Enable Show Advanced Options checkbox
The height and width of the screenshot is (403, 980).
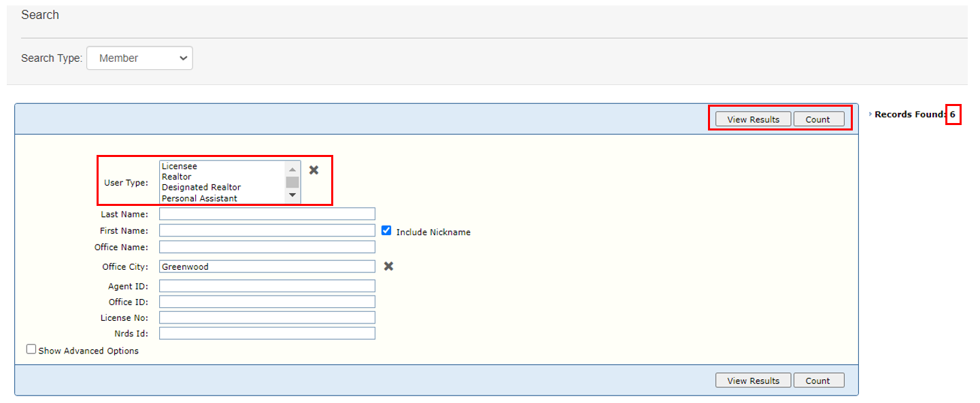tap(31, 349)
